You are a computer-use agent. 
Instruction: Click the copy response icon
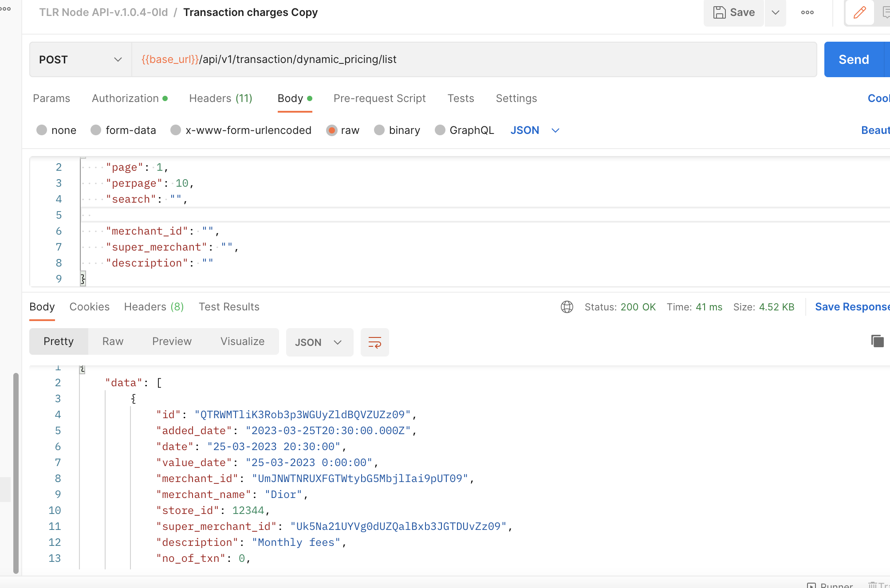[x=878, y=341]
